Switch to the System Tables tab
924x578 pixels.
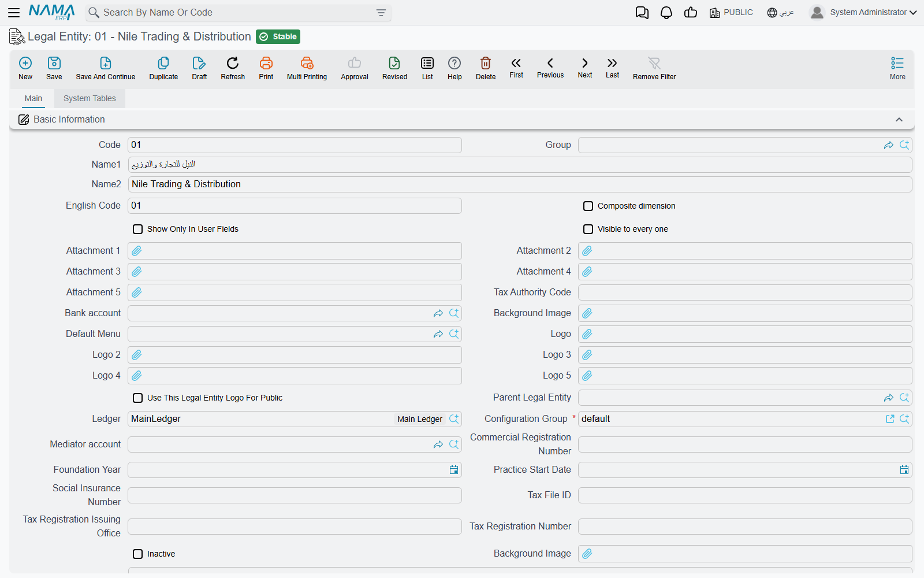[90, 98]
